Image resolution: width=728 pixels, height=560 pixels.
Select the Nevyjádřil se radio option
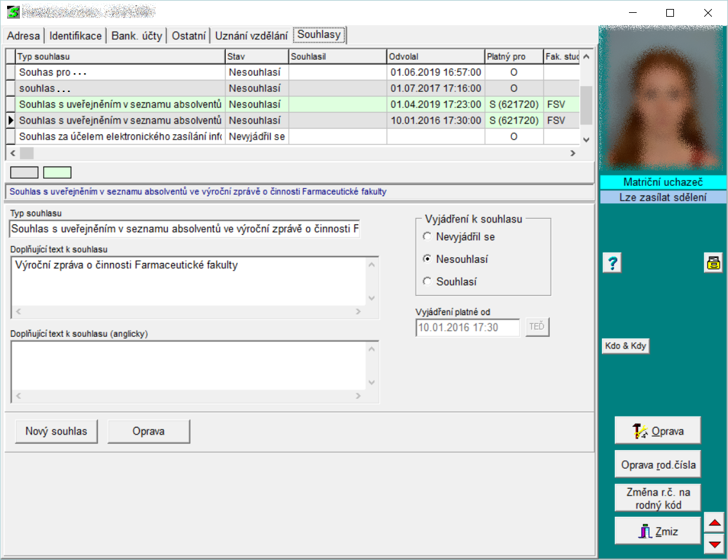point(427,237)
